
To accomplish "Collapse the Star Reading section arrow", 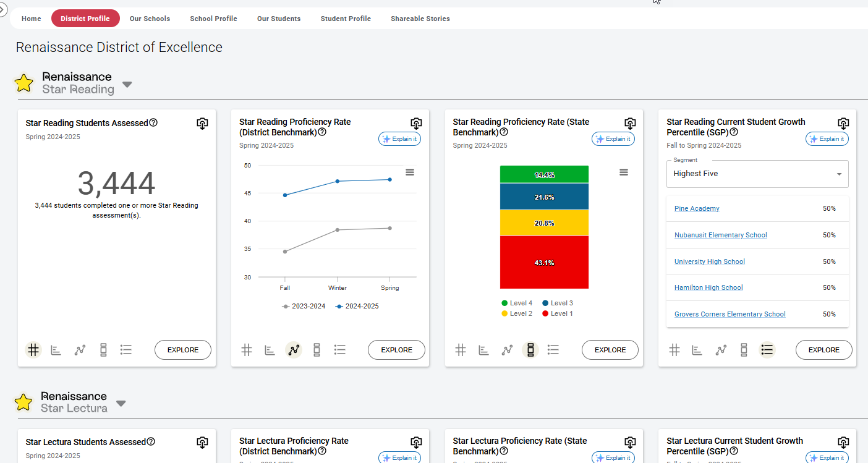I will pos(127,85).
